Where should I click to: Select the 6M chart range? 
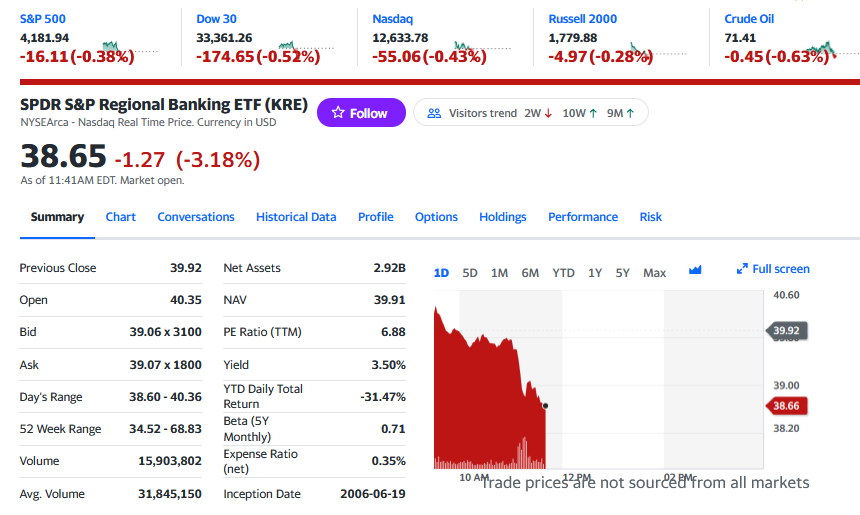coord(530,273)
